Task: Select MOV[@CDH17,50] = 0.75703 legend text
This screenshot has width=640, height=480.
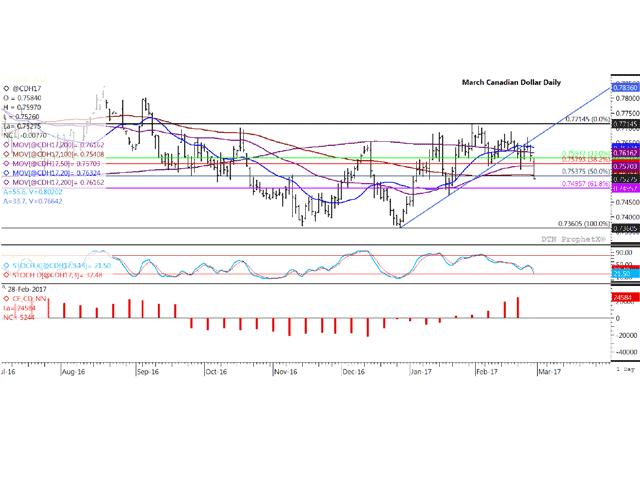Action: tap(56, 164)
